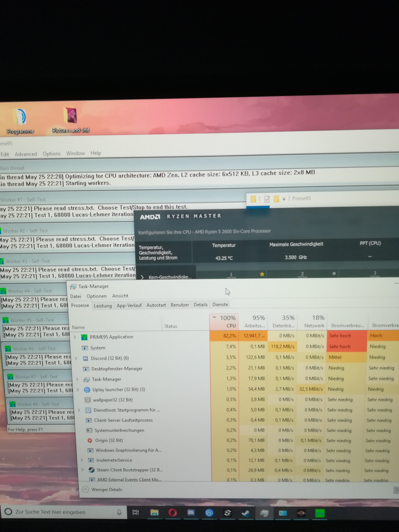The image size is (399, 532).
Task: Open File Explorer from taskbar
Action: coord(154,513)
